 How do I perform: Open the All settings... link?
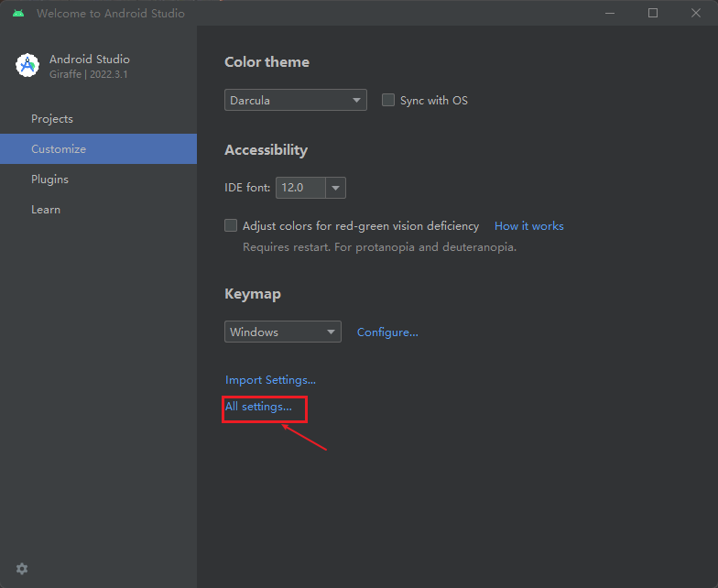pos(258,407)
